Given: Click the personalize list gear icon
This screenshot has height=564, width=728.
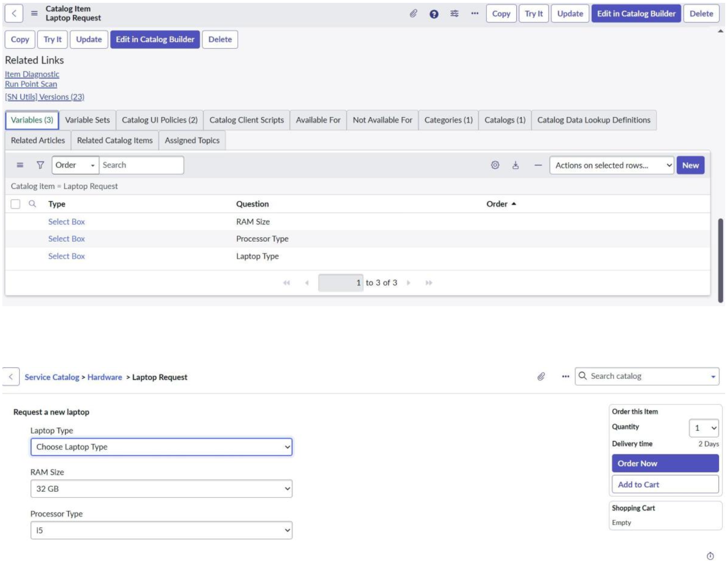Looking at the screenshot, I should 495,165.
